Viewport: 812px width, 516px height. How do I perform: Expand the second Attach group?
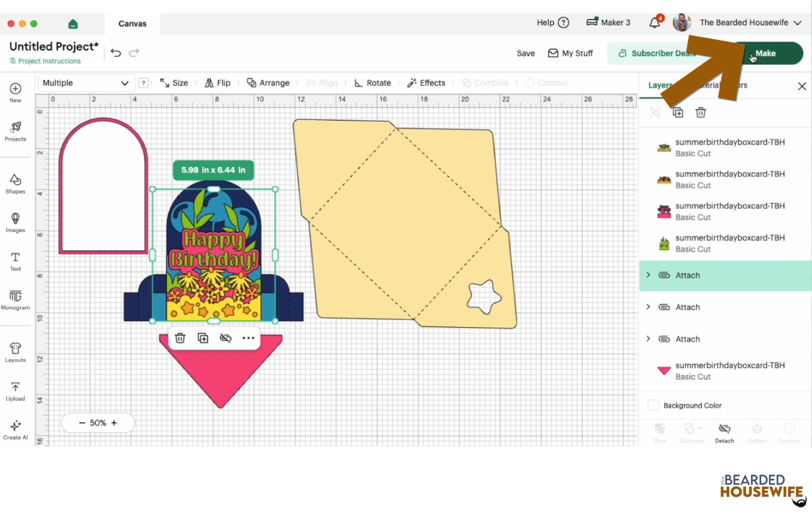coord(648,307)
